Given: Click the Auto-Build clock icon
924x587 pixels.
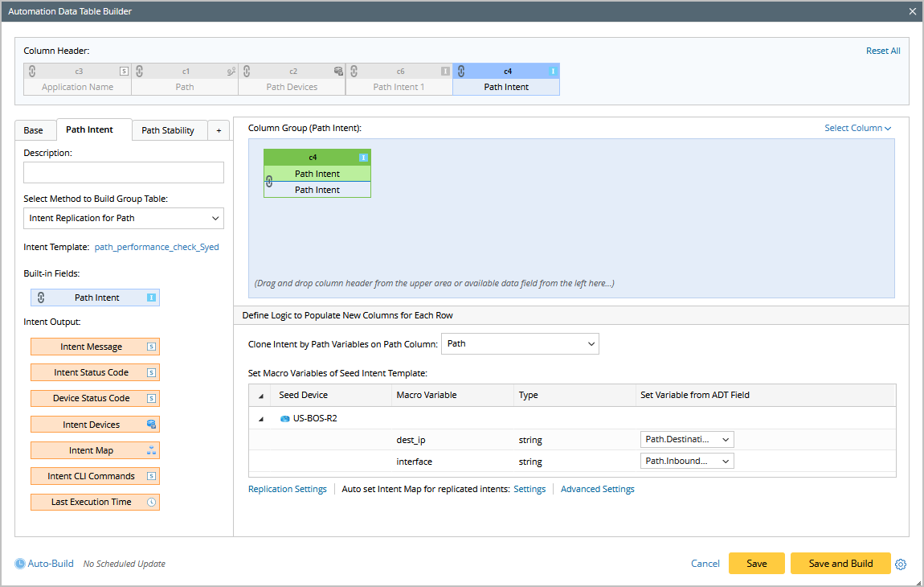Looking at the screenshot, I should coord(20,564).
